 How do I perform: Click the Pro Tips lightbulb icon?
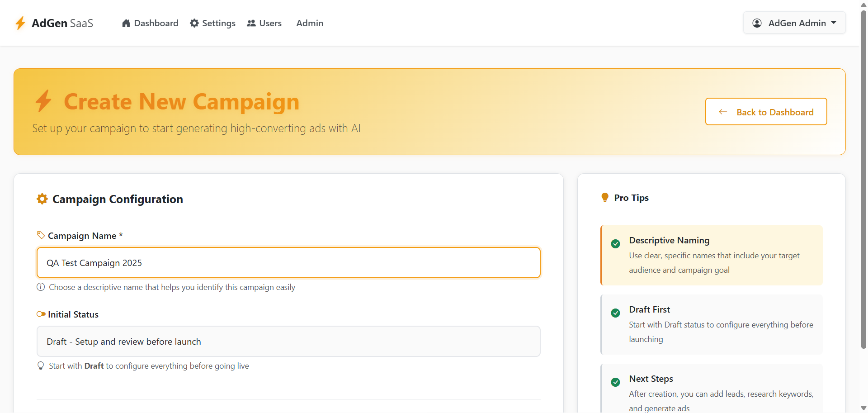point(605,197)
